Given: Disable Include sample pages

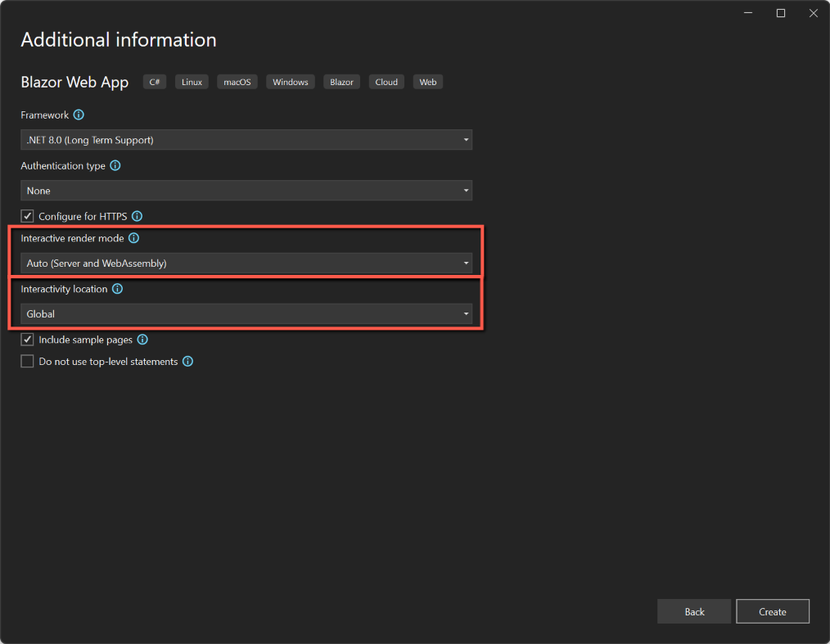Looking at the screenshot, I should (x=27, y=339).
